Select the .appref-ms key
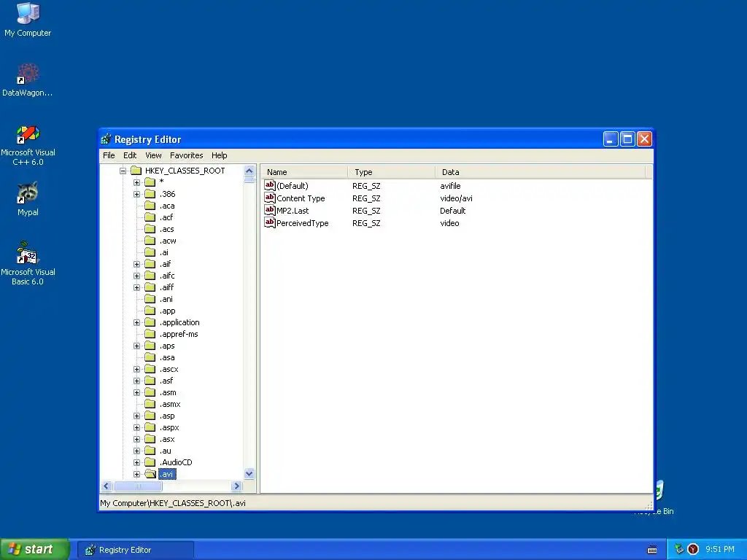747x560 pixels. pyautogui.click(x=179, y=334)
